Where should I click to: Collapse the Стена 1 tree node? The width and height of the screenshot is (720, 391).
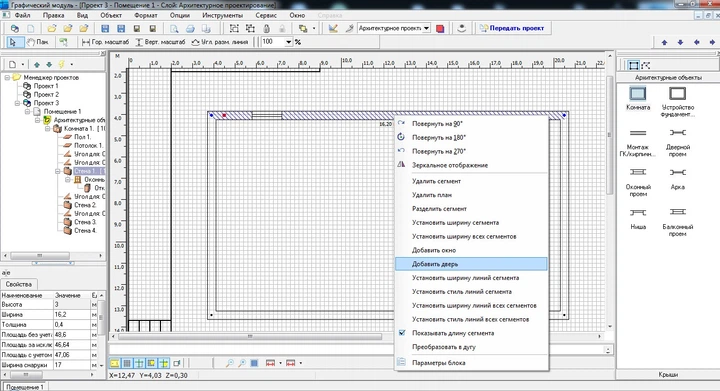tap(58, 171)
